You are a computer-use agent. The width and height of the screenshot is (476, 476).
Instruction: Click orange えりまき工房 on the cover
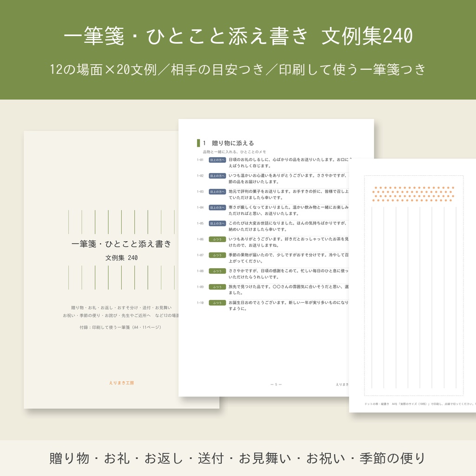(121, 383)
